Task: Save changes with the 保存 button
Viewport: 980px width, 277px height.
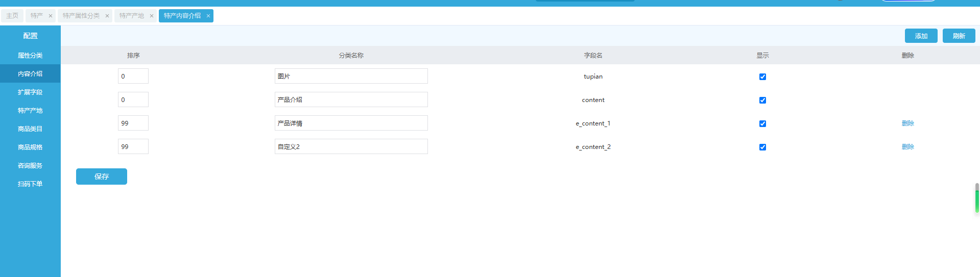Action: coord(102,177)
